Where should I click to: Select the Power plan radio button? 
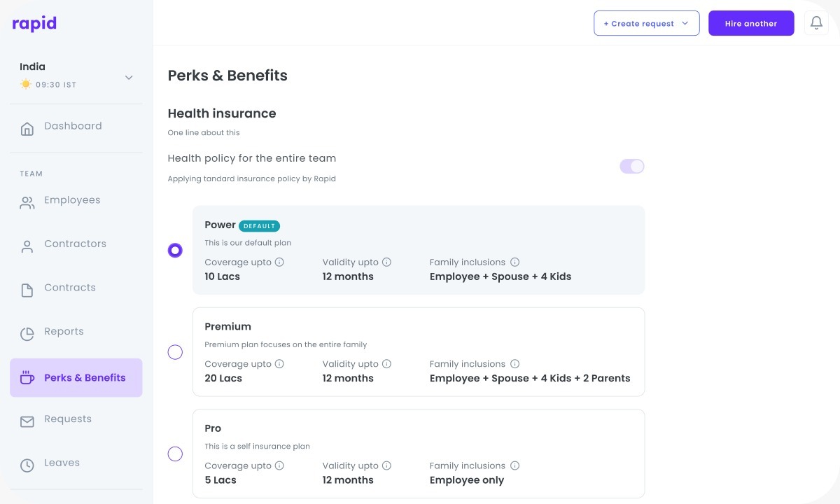(x=175, y=250)
